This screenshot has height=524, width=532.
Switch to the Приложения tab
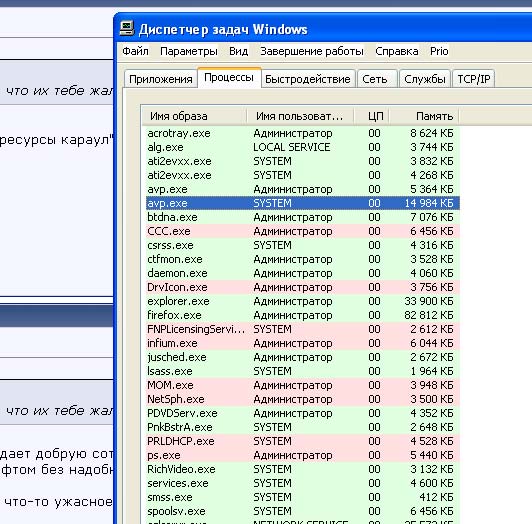tap(161, 79)
